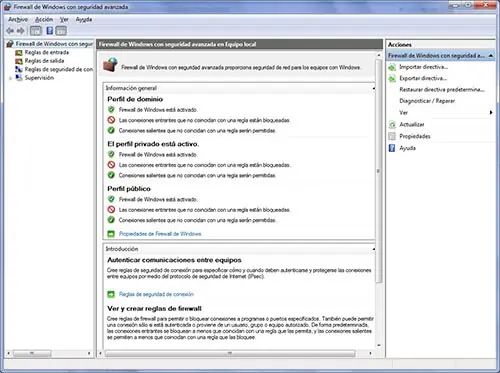Follow Reglas de seguridad de conexión link
Screen dimensions: 500x373
tap(156, 294)
